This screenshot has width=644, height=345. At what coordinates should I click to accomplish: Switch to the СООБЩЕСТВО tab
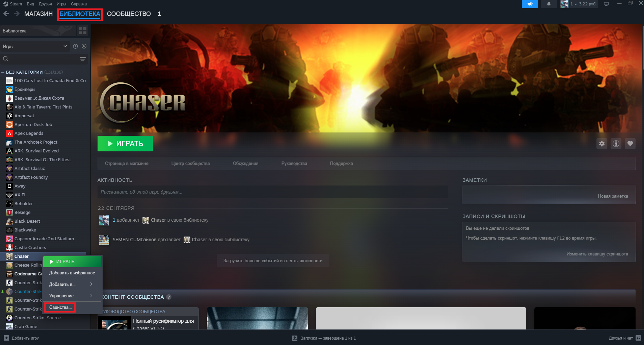[x=129, y=14]
